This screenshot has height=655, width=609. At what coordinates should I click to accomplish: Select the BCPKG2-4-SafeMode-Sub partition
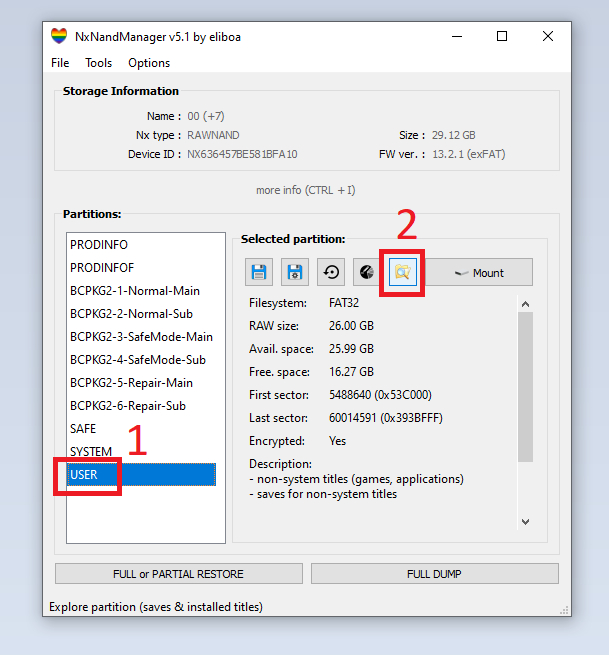tap(141, 360)
